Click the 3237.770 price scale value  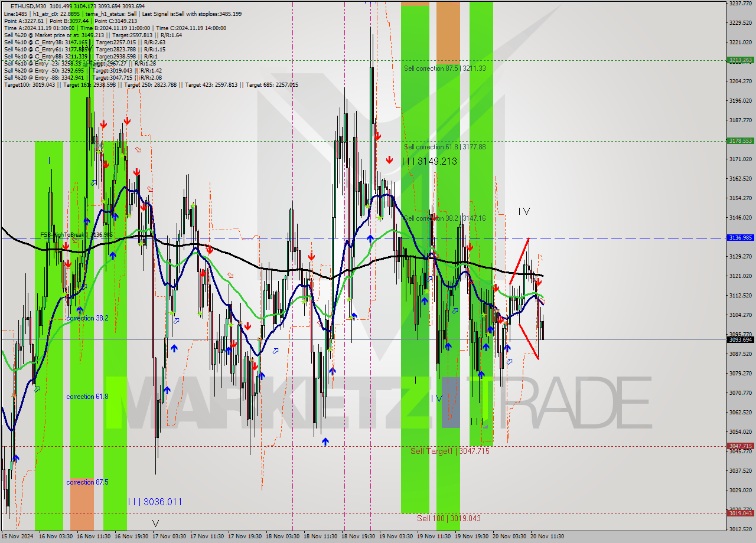(740, 3)
